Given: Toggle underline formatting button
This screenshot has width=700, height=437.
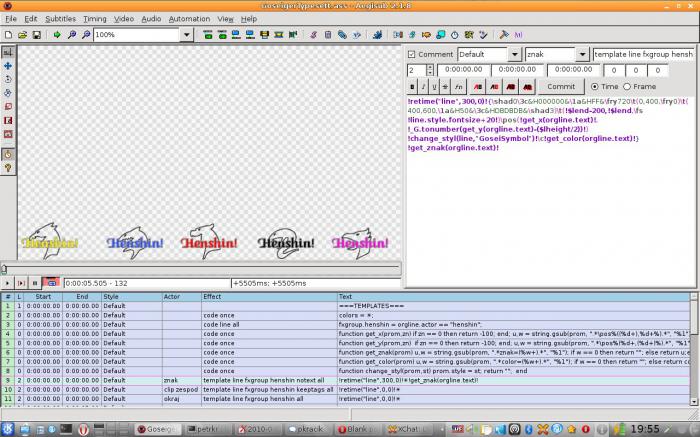Looking at the screenshot, I should pyautogui.click(x=433, y=87).
